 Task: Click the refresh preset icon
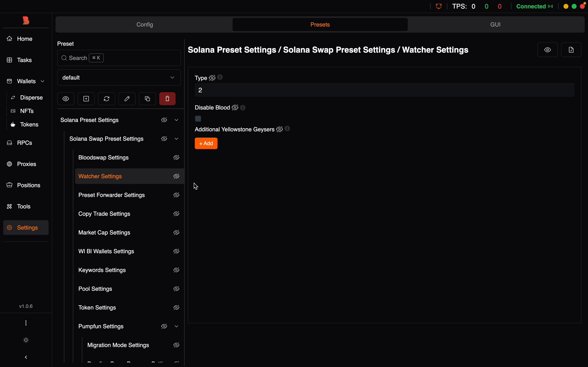(106, 99)
